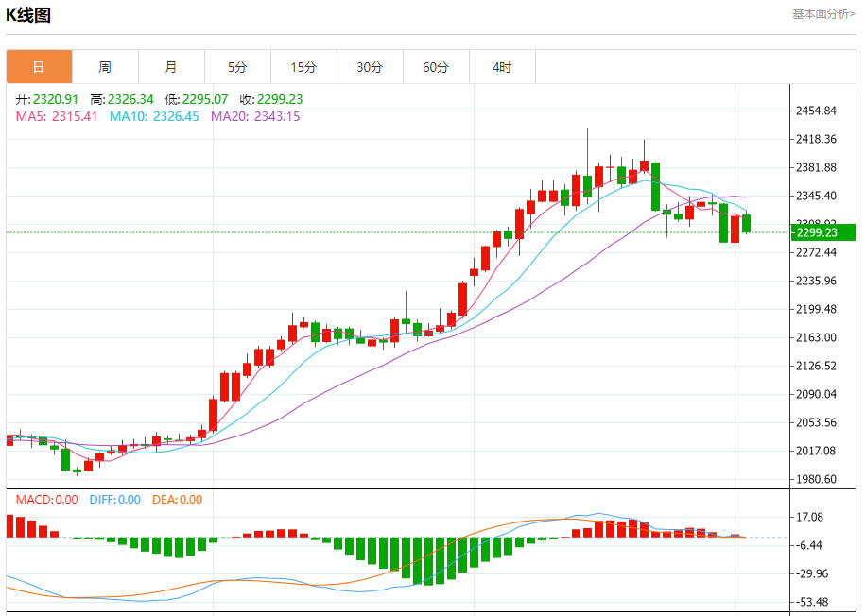This screenshot has width=865, height=616.
Task: Click the -29.96 MACD axis label
Action: 811,573
